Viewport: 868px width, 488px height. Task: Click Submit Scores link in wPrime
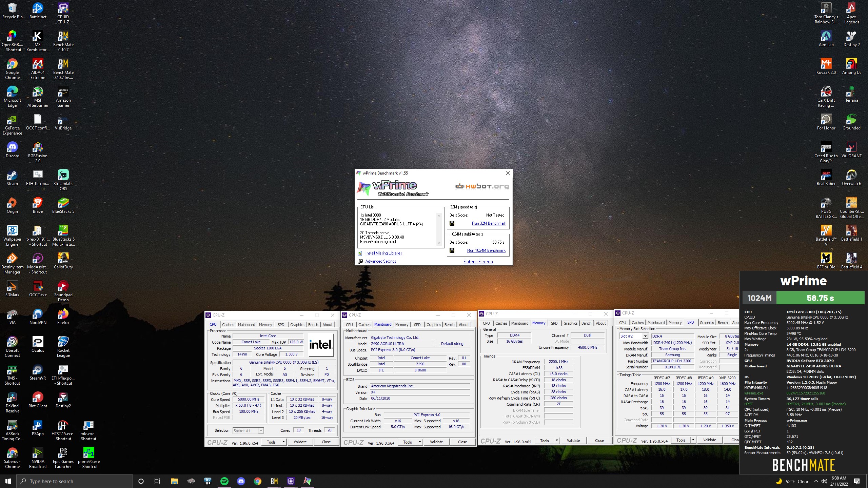(478, 262)
